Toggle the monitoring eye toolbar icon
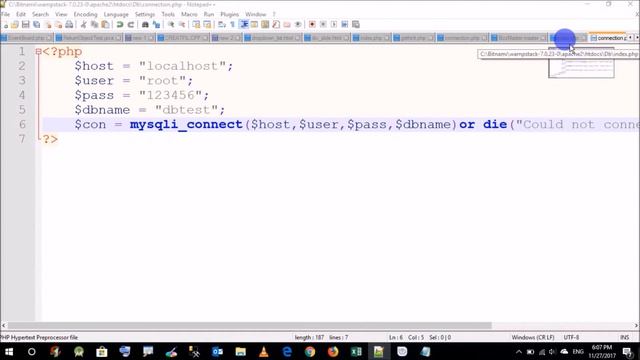This screenshot has height=360, width=640. 298,24
